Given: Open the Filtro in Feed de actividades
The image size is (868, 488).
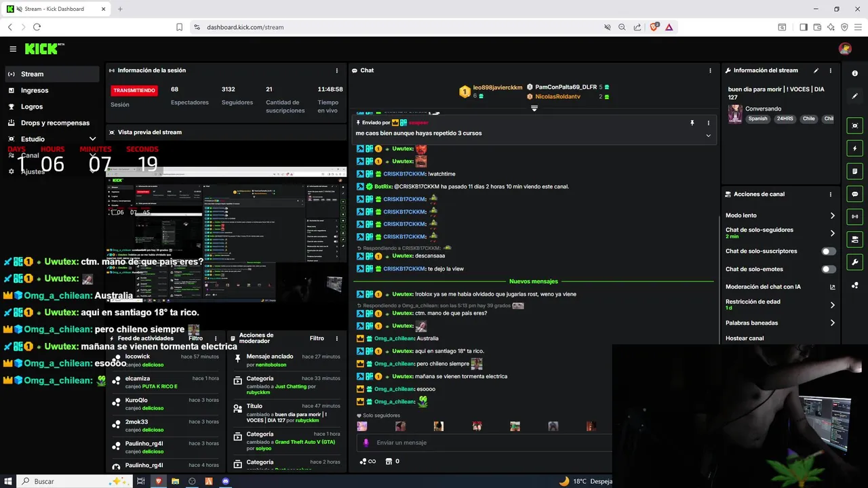Looking at the screenshot, I should [195, 338].
